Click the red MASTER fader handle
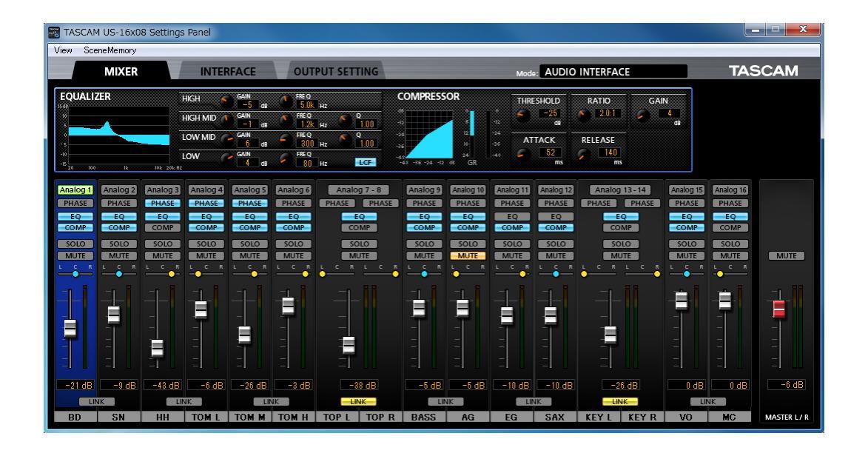868x456 pixels. click(778, 309)
